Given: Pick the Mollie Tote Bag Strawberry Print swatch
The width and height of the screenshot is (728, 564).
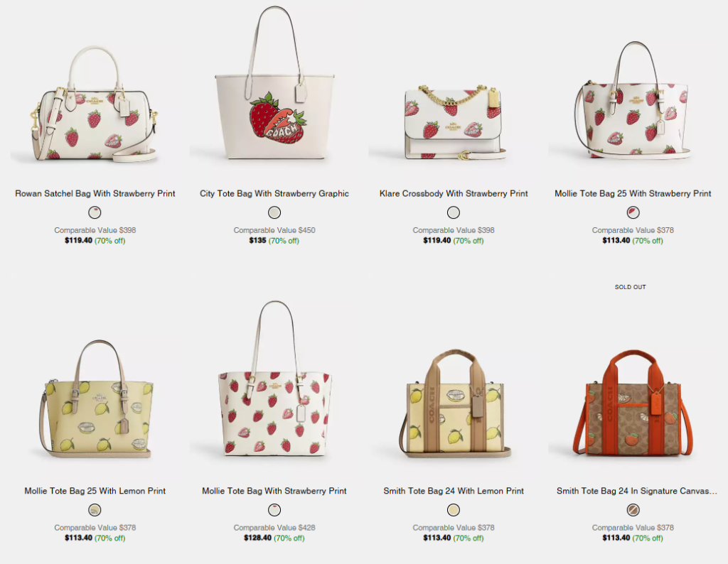Looking at the screenshot, I should (x=274, y=510).
